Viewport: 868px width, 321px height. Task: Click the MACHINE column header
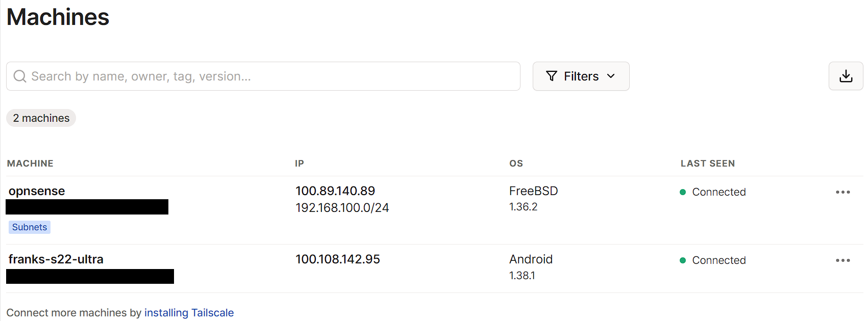(x=30, y=164)
